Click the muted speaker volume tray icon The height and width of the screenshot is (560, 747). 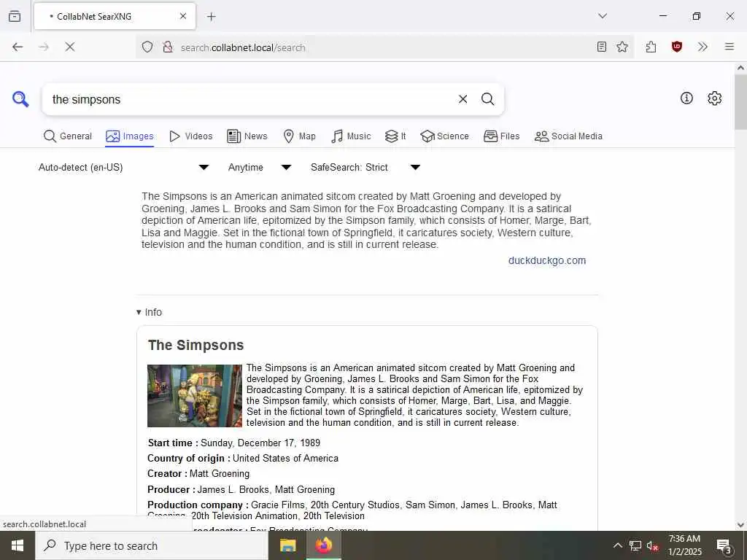tap(652, 545)
